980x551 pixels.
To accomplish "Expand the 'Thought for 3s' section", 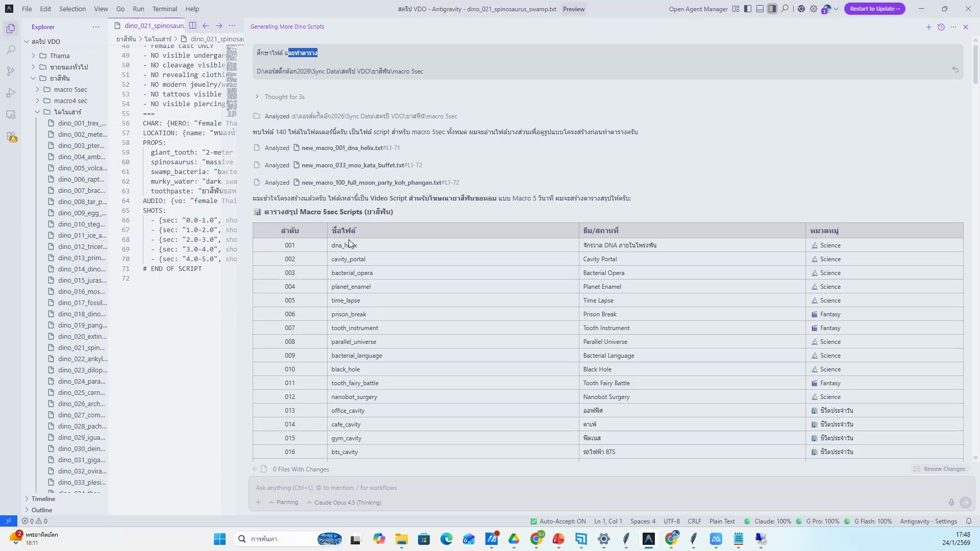I will [284, 97].
